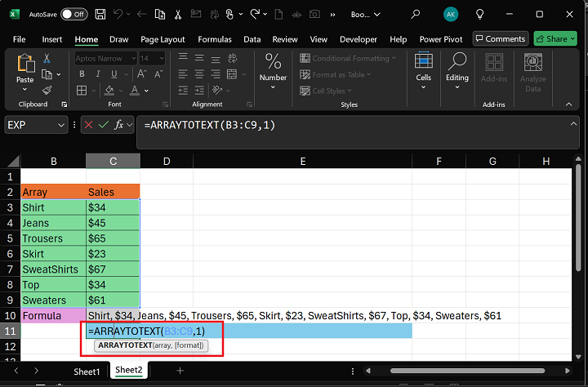Click the Comments button

[x=500, y=38]
